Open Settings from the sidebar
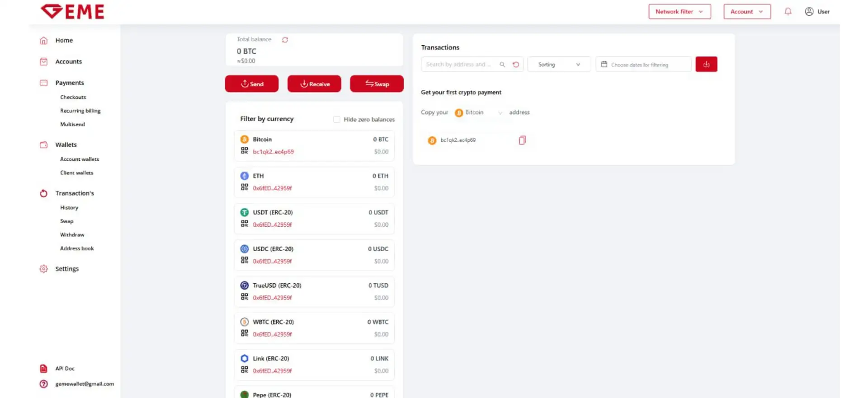The width and height of the screenshot is (868, 398). [67, 269]
